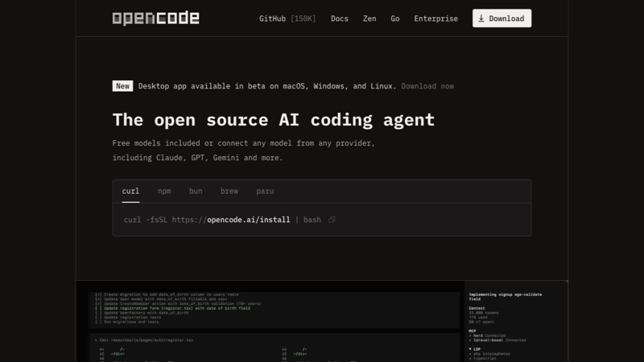Select the curl install tab
This screenshot has width=644, height=362.
click(x=130, y=191)
